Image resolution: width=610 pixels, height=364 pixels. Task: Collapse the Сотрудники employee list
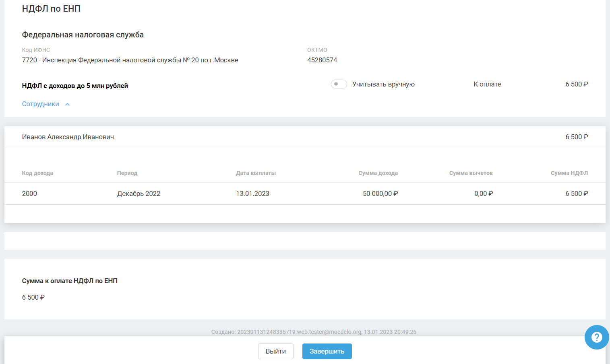tap(41, 104)
